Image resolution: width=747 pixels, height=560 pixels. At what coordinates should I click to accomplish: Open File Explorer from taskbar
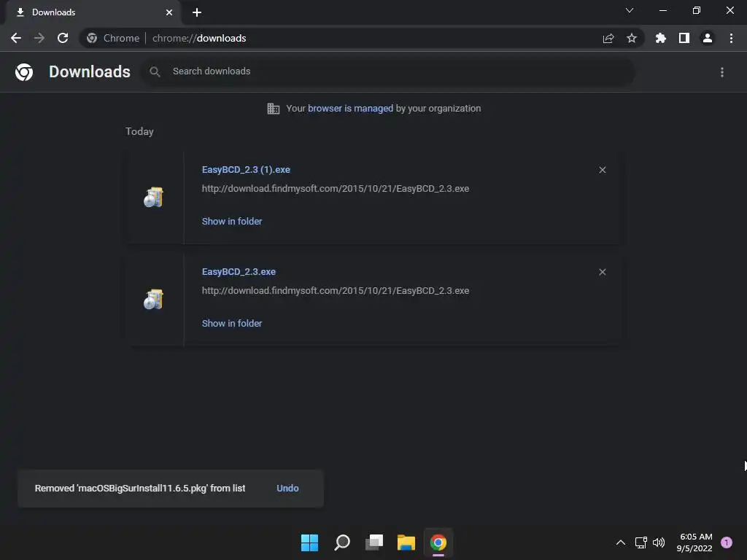(406, 542)
